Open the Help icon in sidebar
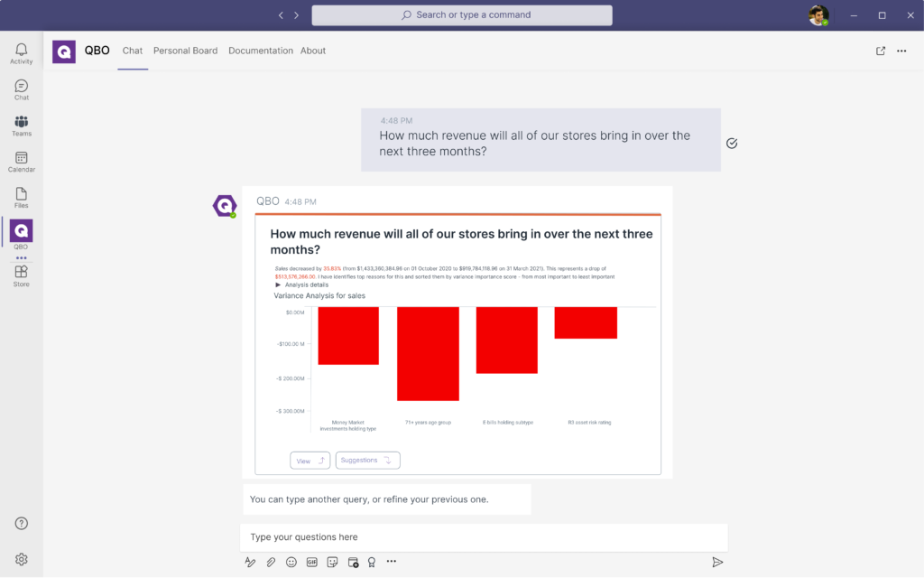Viewport: 924px width, 578px height. tap(22, 524)
